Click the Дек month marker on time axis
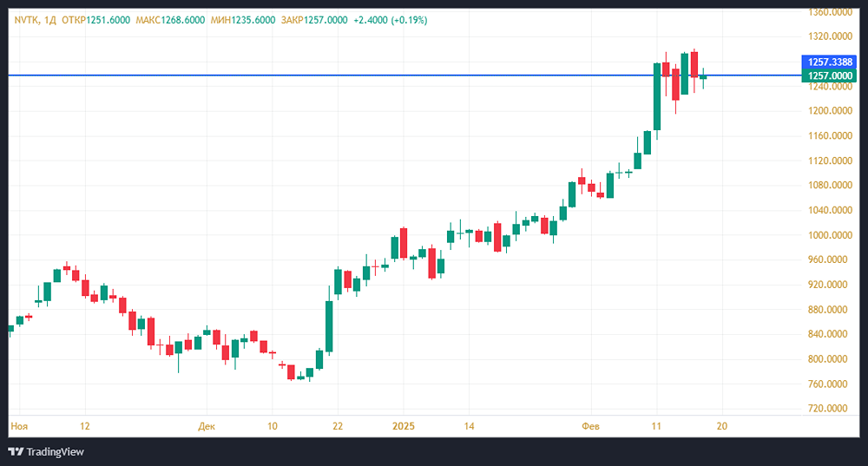Viewport: 868px width, 466px height. [206, 426]
